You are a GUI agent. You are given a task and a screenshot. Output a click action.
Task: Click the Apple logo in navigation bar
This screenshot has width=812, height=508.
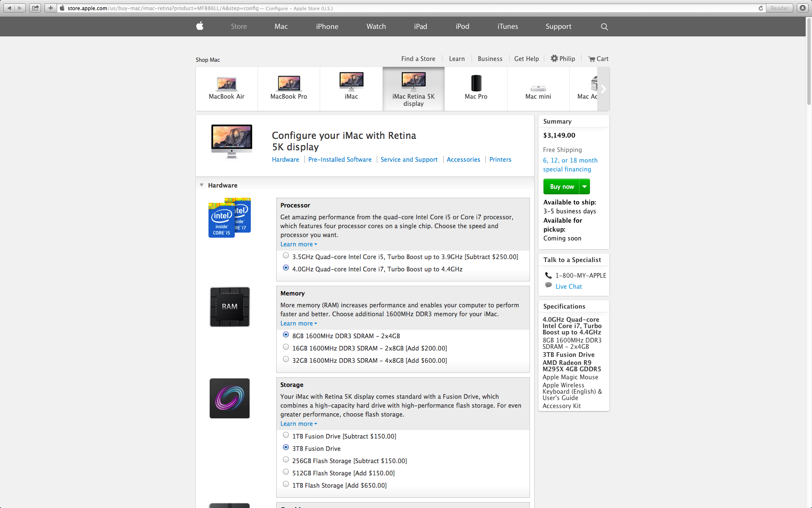pos(200,26)
